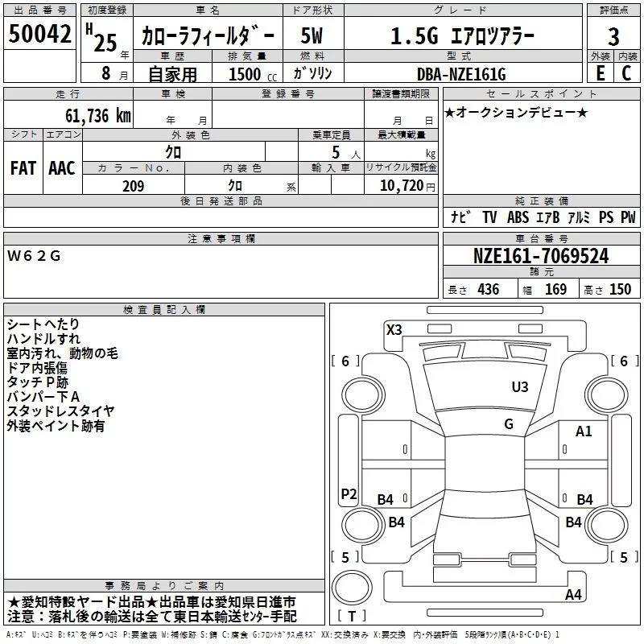Image resolution: width=644 pixels, height=644 pixels.
Task: Click the P2 paint mark on the diagram
Action: (349, 493)
